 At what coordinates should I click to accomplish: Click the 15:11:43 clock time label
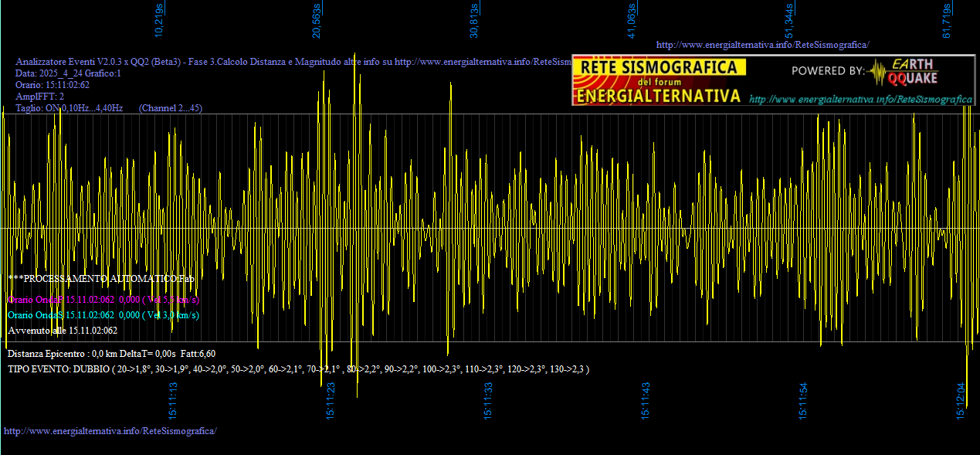point(646,400)
